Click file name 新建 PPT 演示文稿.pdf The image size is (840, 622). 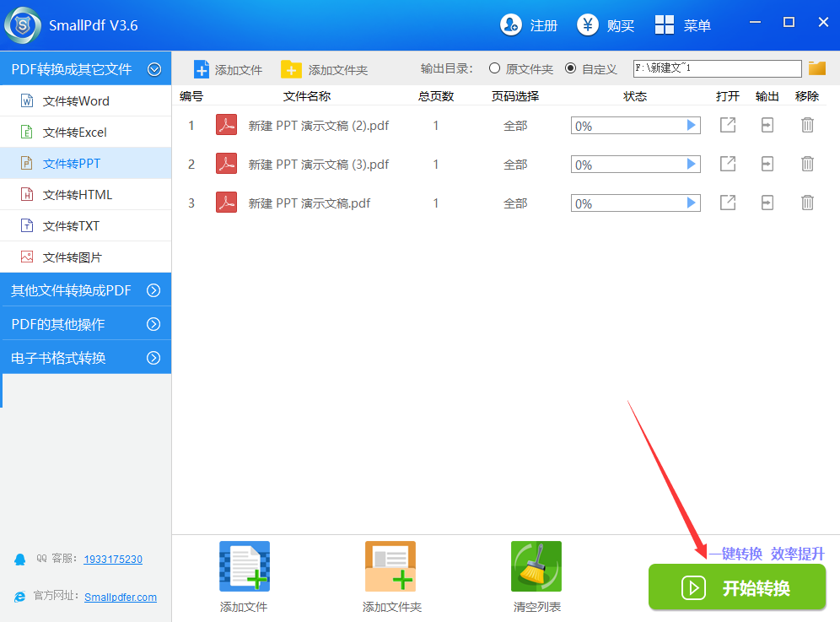coord(310,203)
